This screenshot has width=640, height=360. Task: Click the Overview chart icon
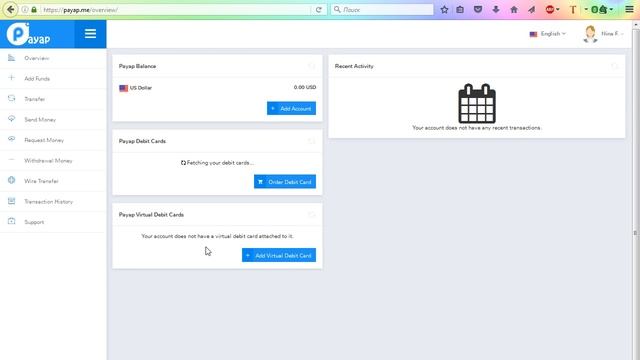(11, 58)
